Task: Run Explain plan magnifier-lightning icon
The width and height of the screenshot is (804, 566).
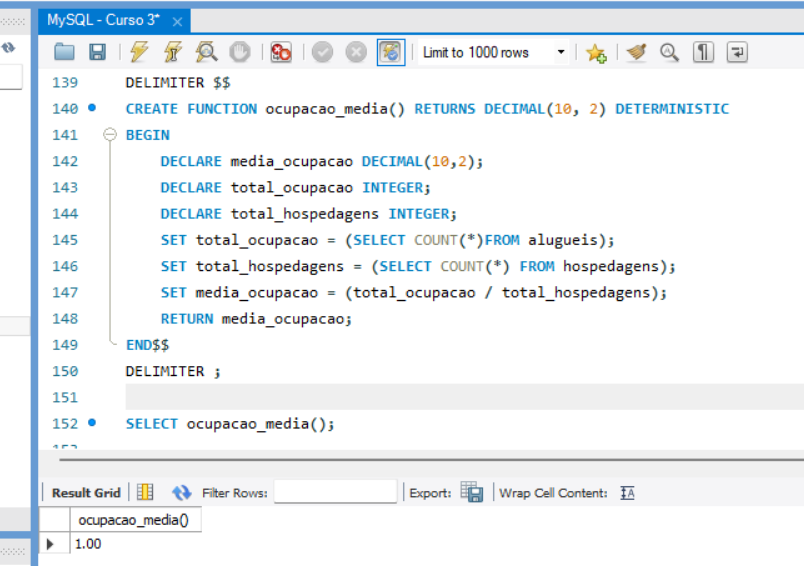Action: point(206,53)
